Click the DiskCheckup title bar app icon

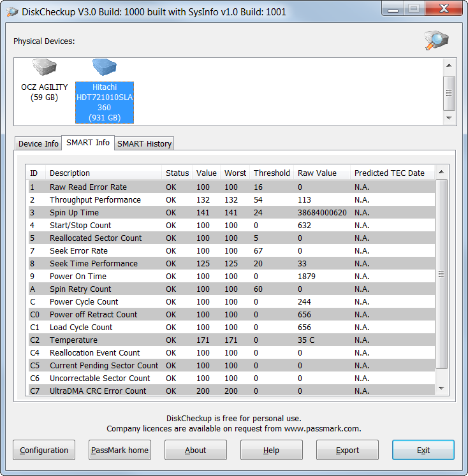(x=12, y=12)
